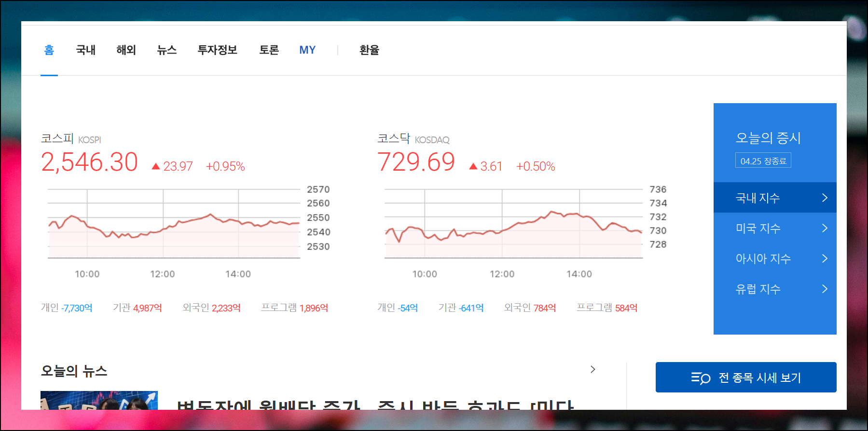
Task: Open the 투자정보 tab
Action: coord(218,50)
